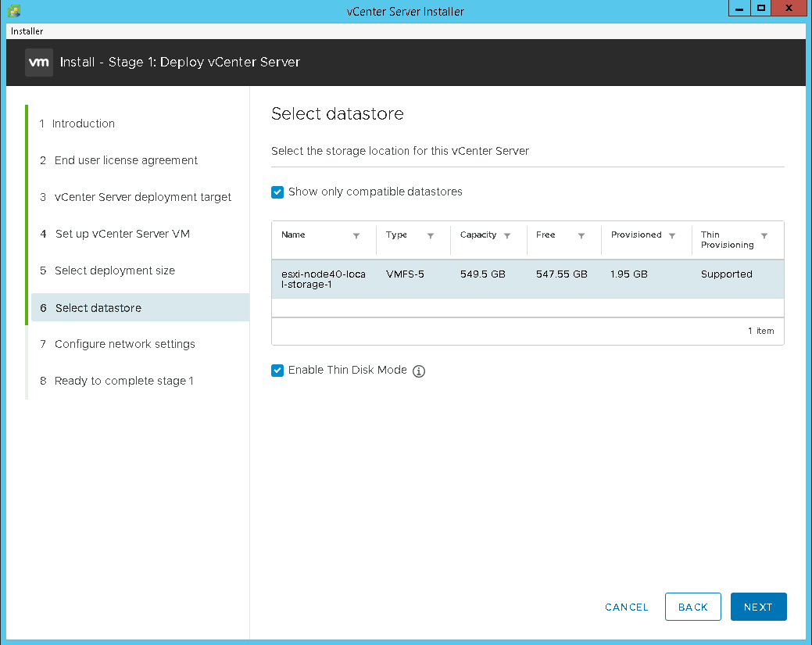The height and width of the screenshot is (645, 812).
Task: Click the Thin Provisioning filter icon
Action: [x=764, y=235]
